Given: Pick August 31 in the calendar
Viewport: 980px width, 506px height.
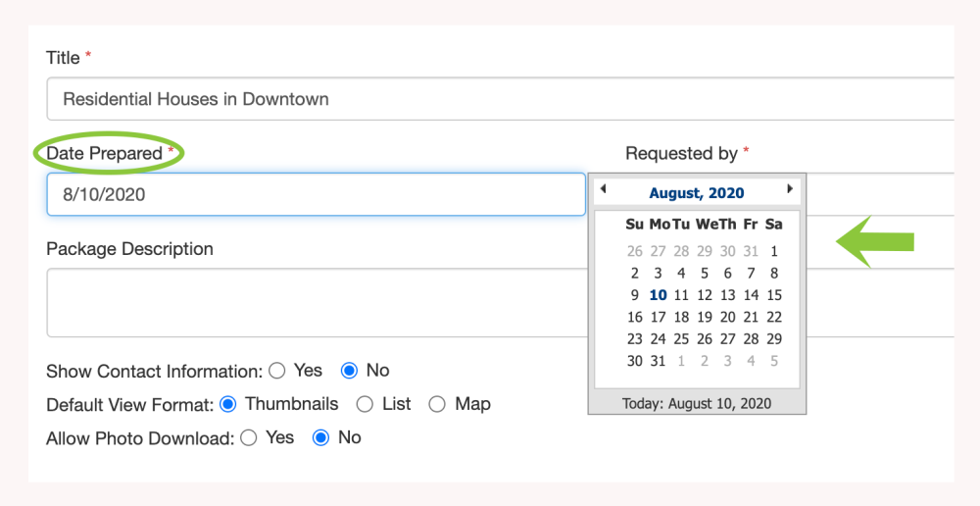Looking at the screenshot, I should tap(658, 361).
